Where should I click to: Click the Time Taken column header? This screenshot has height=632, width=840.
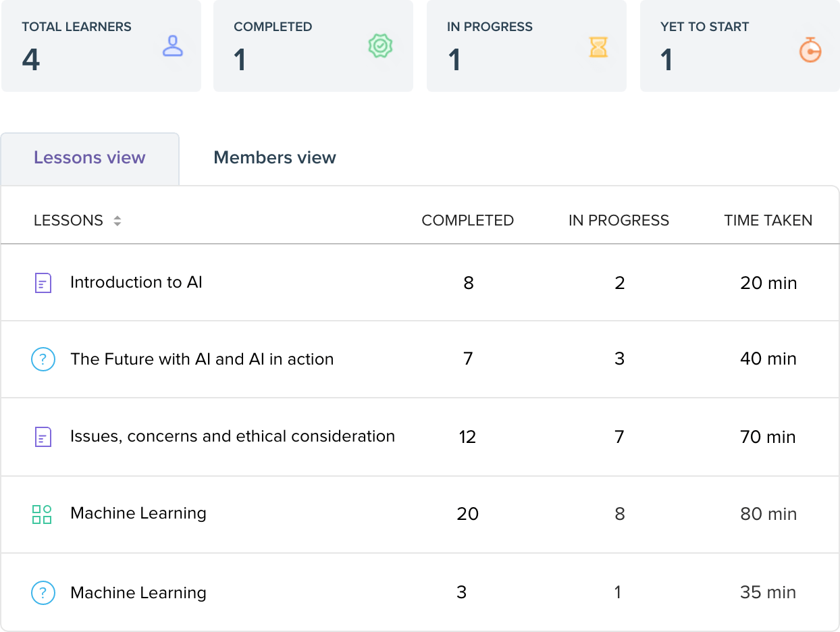(x=768, y=221)
